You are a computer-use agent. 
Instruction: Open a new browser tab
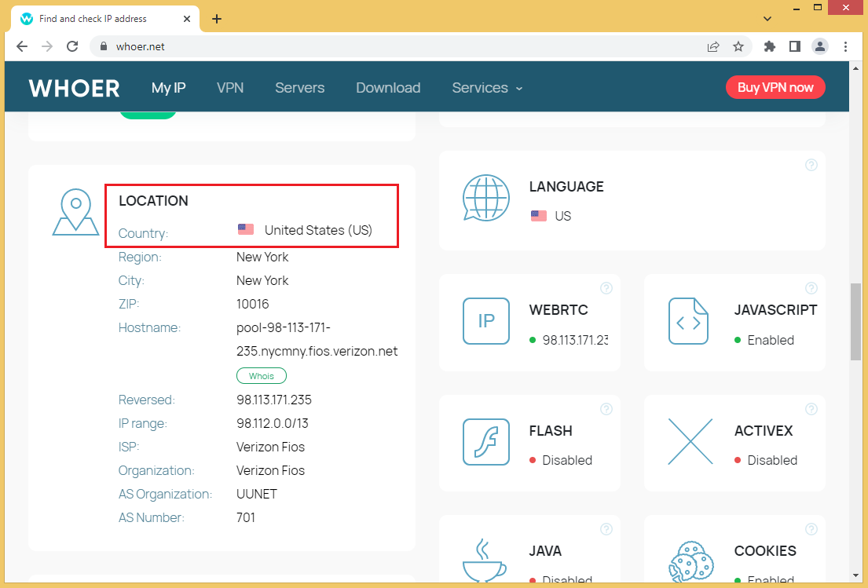pos(217,19)
